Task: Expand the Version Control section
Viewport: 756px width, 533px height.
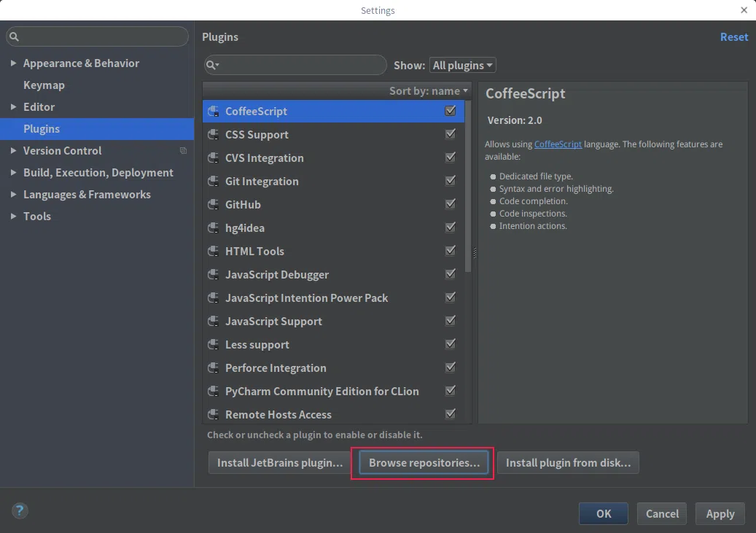Action: coord(14,150)
